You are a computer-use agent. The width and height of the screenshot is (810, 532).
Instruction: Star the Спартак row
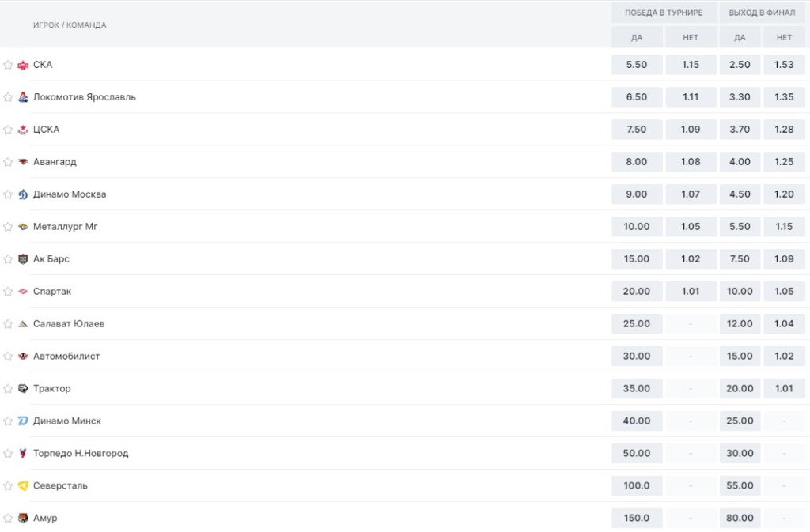8,292
